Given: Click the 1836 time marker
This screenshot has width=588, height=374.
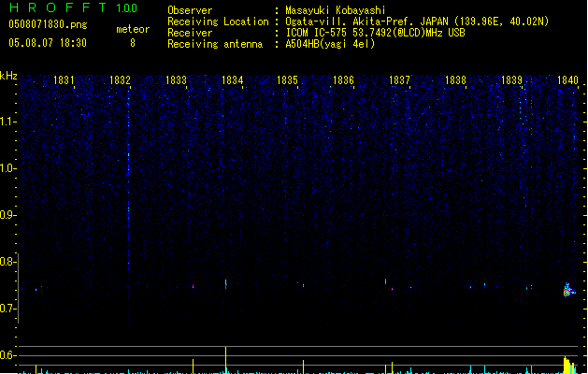Looking at the screenshot, I should point(343,80).
